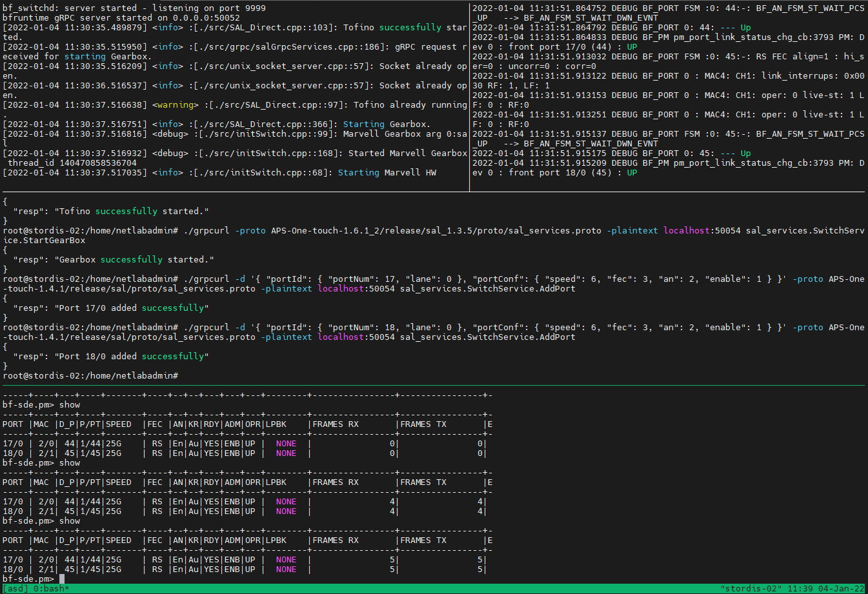
Task: Click FRAMES RX value 4 for port 17/0
Action: click(392, 502)
